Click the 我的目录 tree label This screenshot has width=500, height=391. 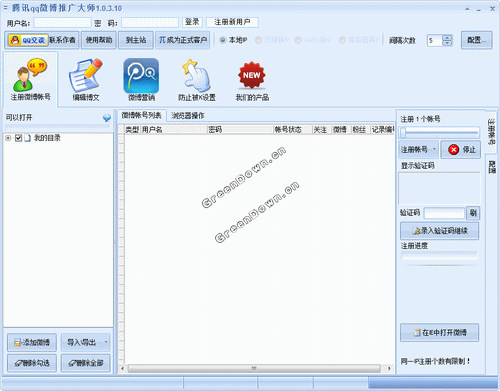(47, 138)
